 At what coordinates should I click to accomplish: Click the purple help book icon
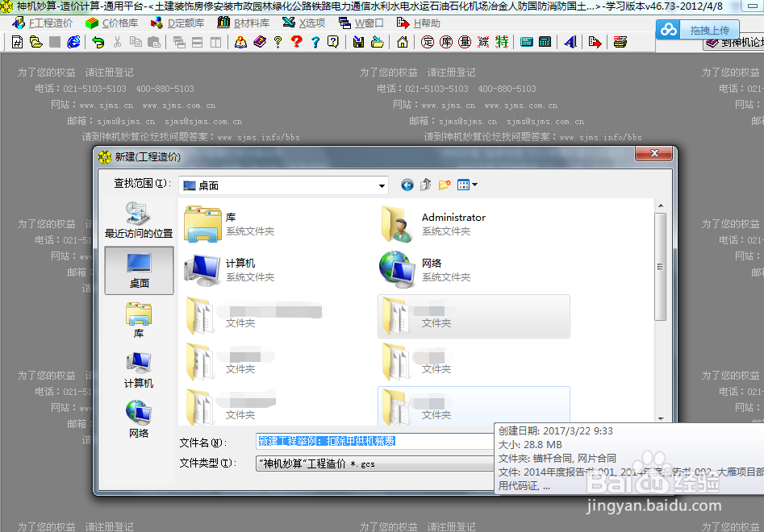click(x=260, y=43)
